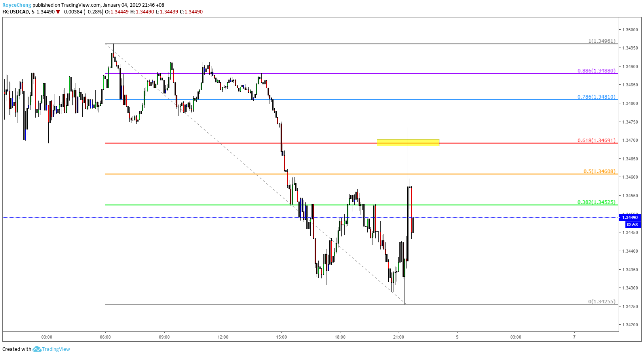This screenshot has width=644, height=356.
Task: Click the 0.886(1.34880) Fibonacci label
Action: coord(597,71)
